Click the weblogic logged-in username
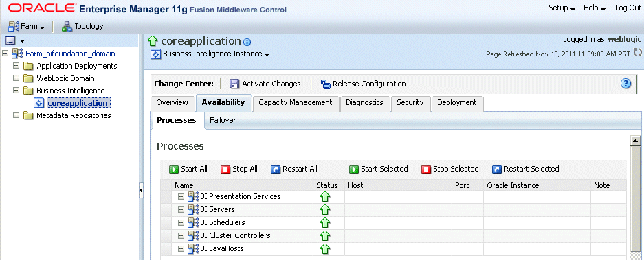 pos(624,39)
